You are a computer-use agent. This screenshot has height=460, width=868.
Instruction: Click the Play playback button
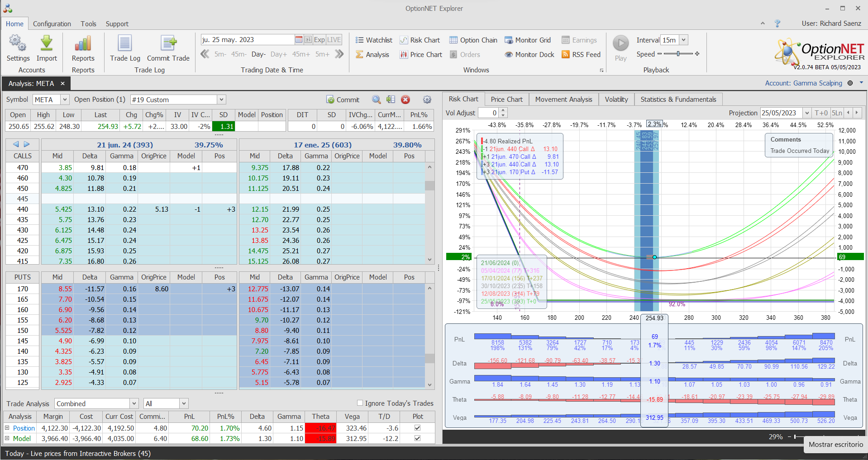[x=621, y=48]
